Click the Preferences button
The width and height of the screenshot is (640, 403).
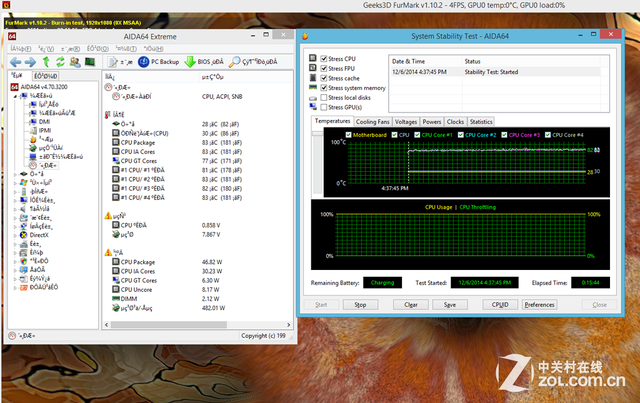pyautogui.click(x=539, y=305)
